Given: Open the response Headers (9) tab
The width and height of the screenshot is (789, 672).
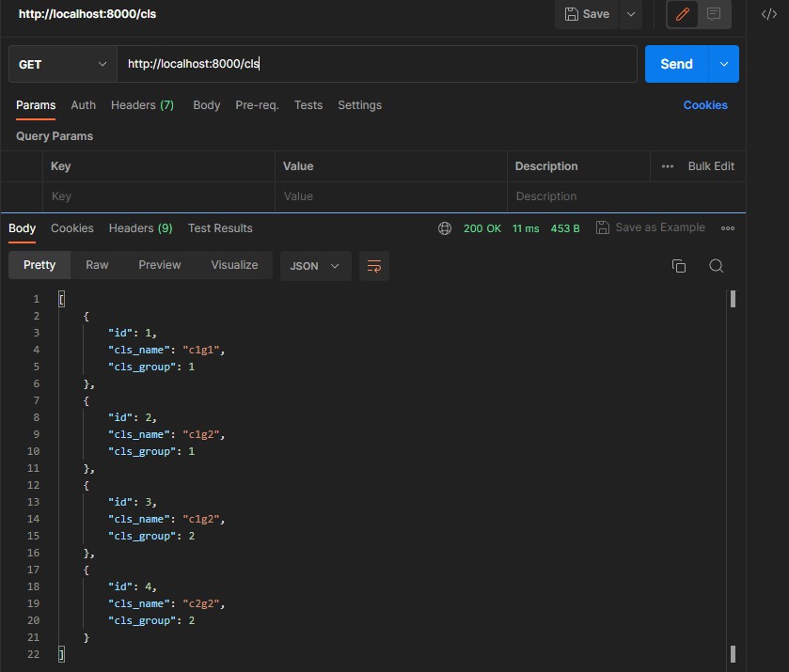Looking at the screenshot, I should pos(140,228).
